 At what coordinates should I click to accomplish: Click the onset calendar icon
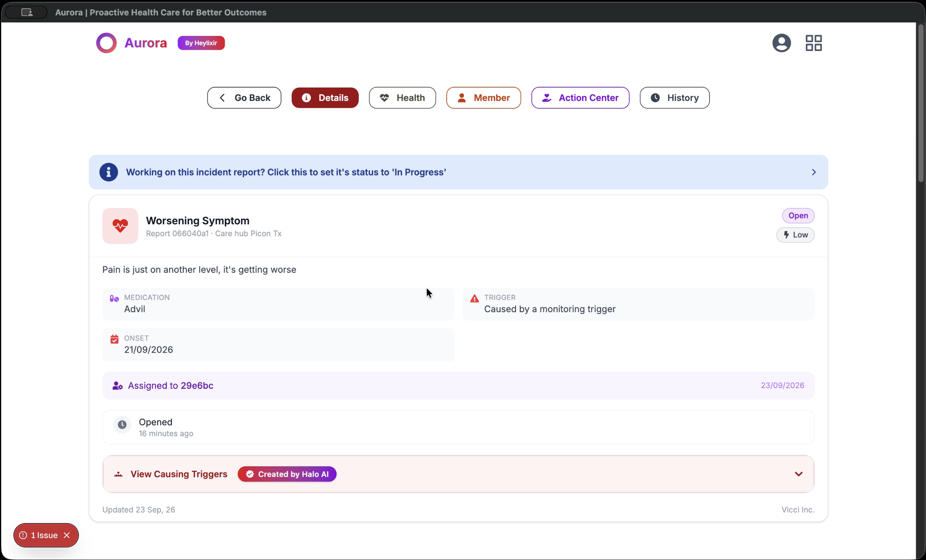tap(114, 339)
